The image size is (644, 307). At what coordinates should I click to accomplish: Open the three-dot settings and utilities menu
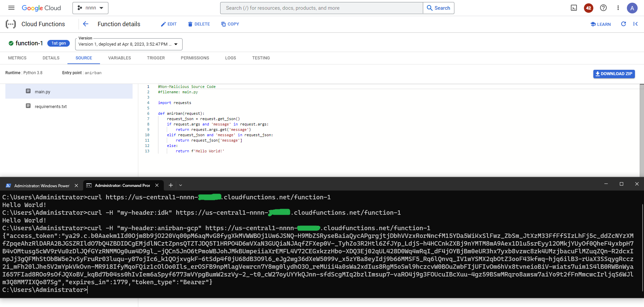618,8
